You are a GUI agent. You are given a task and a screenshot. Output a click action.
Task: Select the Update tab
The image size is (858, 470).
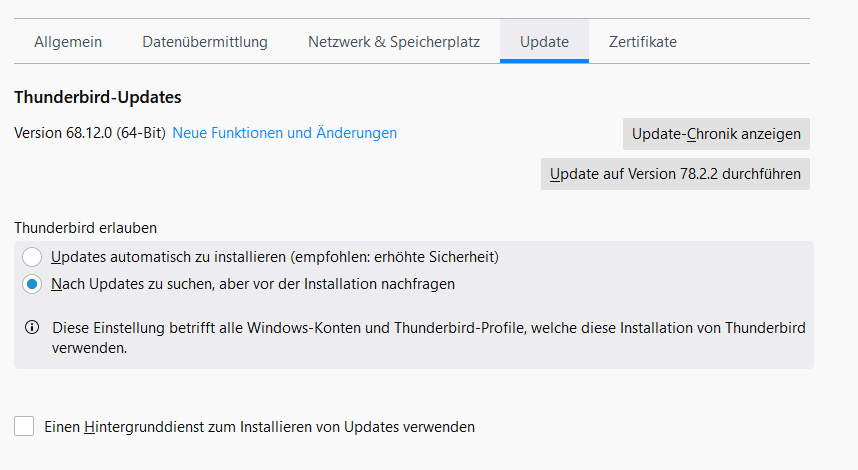pyautogui.click(x=544, y=42)
